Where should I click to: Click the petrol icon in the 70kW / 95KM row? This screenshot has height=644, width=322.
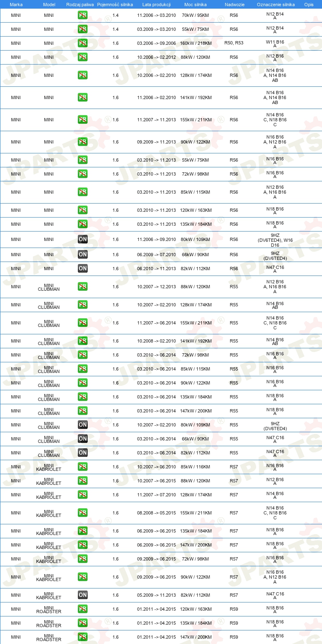(x=82, y=16)
